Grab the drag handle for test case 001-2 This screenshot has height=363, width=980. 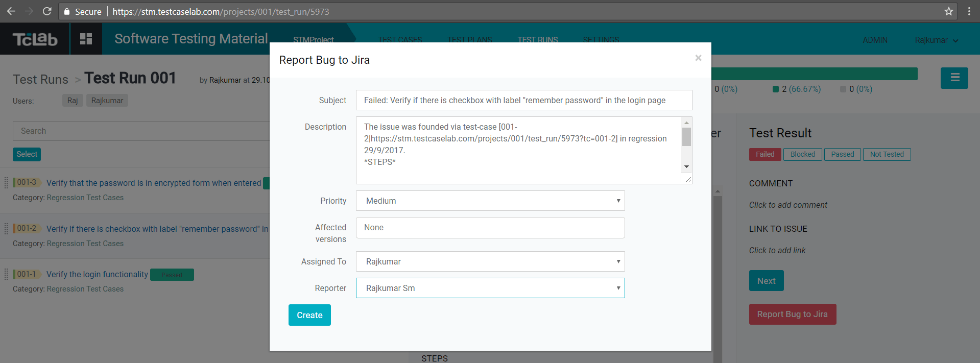click(6, 228)
